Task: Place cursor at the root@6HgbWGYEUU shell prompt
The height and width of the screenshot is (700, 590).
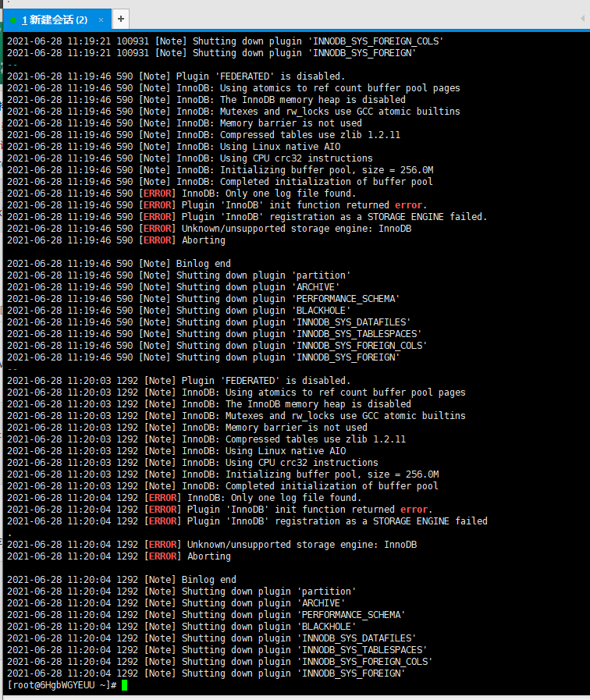Action: tap(62, 685)
